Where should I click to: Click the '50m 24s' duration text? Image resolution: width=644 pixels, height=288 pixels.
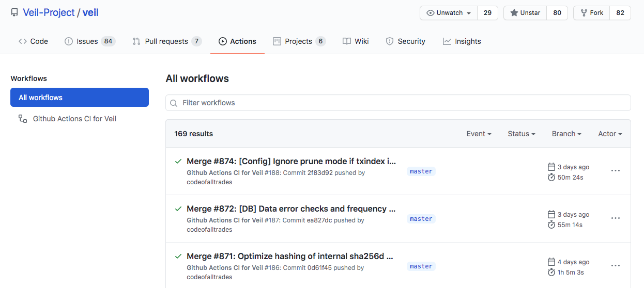[x=571, y=178]
